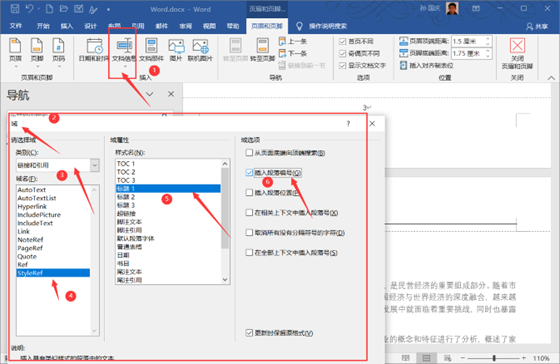This screenshot has width=560, height=364.
Task: Enable 从页面底端向顶端搜索 checkbox
Action: [x=249, y=153]
